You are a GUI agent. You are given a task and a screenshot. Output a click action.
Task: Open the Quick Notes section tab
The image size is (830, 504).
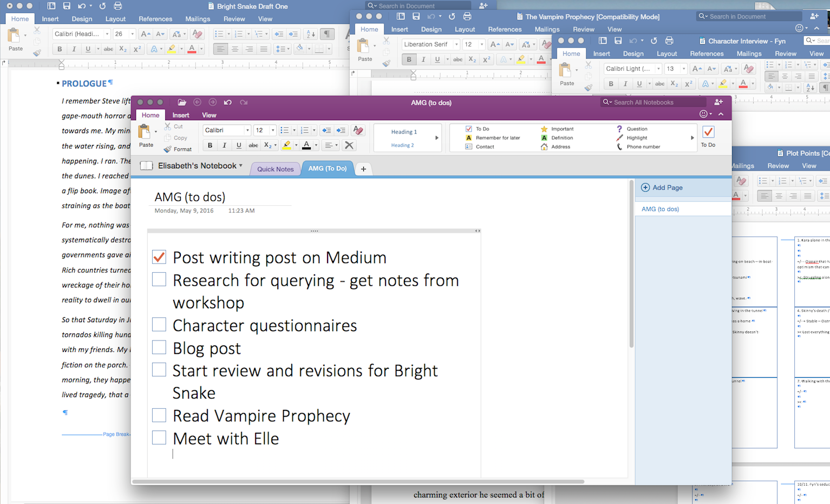[x=276, y=169]
